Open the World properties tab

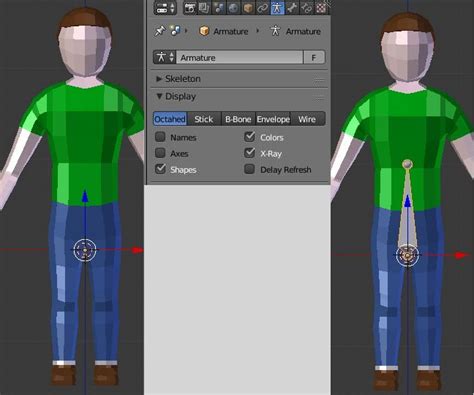point(233,8)
